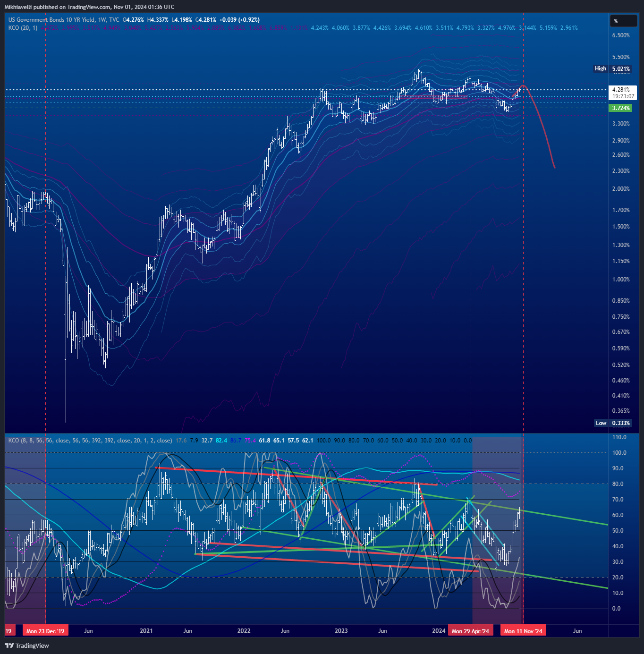Toggle the % percent scale button
This screenshot has width=644, height=654.
(624, 21)
